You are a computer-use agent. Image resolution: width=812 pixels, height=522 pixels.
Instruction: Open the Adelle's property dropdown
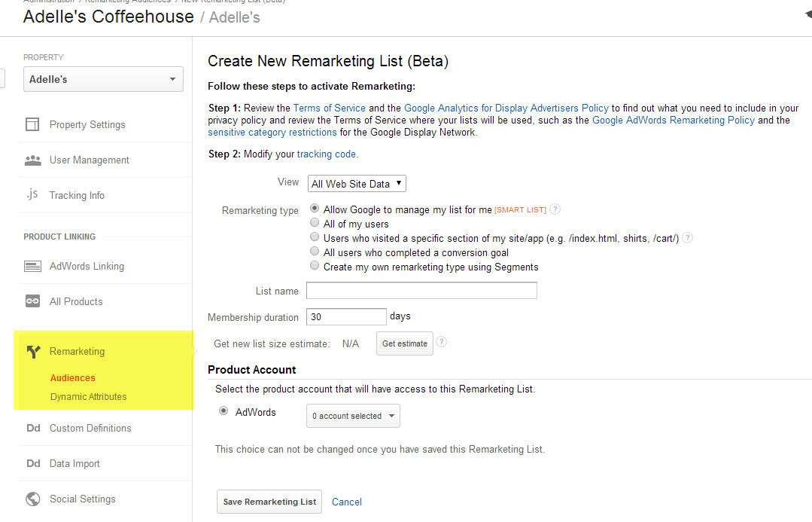click(x=103, y=79)
